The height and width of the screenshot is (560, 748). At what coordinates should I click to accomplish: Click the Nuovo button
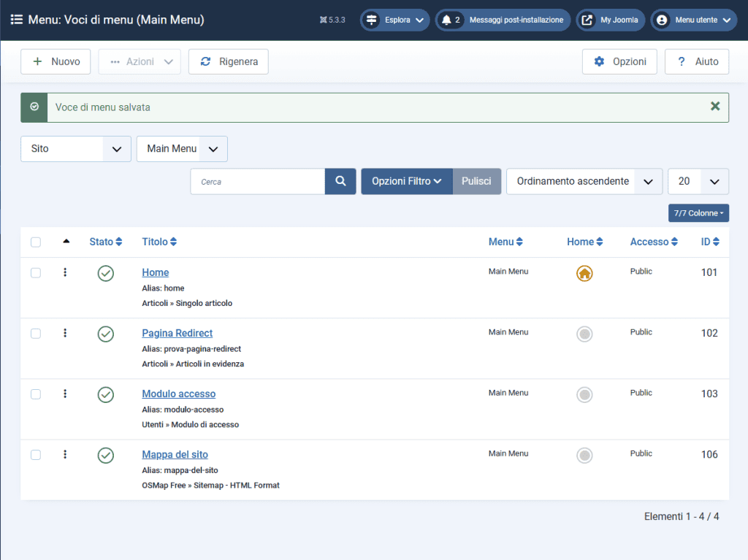click(56, 61)
